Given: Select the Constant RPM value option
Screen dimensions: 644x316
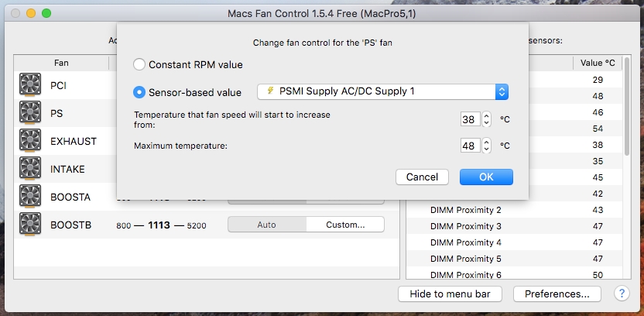Looking at the screenshot, I should click(139, 64).
